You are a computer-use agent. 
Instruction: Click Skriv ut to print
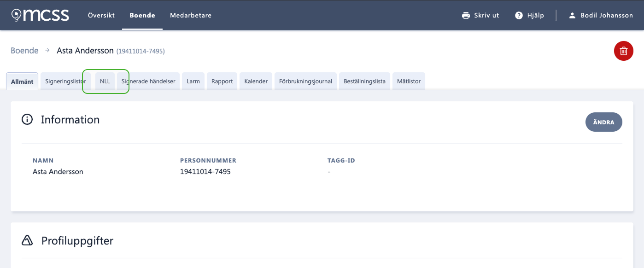(x=486, y=15)
